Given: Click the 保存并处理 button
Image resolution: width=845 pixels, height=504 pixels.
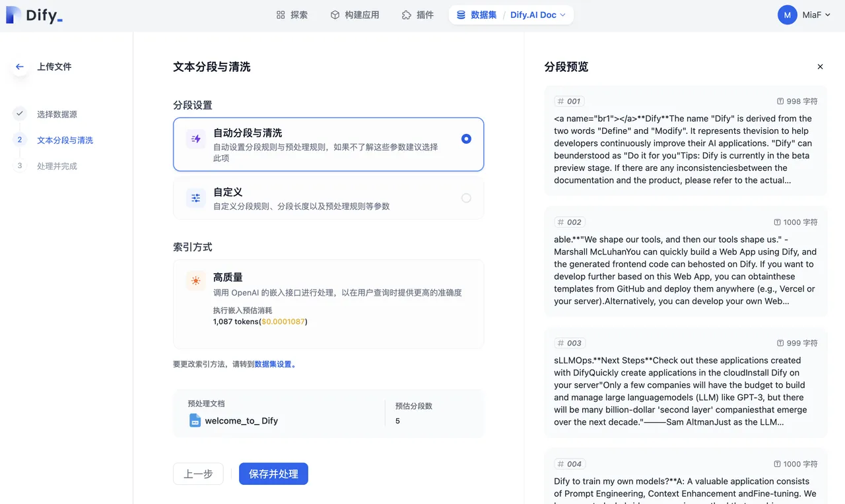Looking at the screenshot, I should 273,474.
